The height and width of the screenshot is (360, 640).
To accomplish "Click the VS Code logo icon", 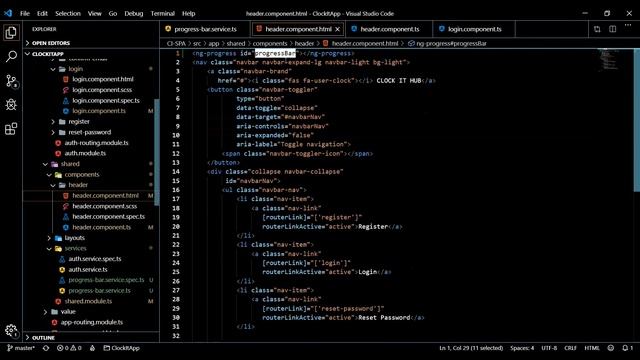I will pyautogui.click(x=8, y=13).
